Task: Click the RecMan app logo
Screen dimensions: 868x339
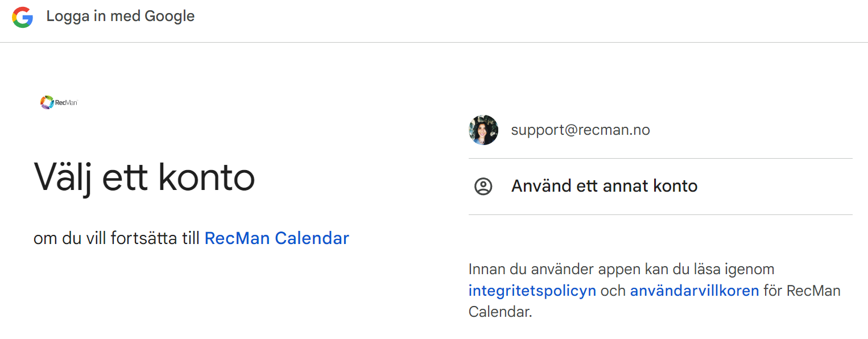Action: pyautogui.click(x=59, y=102)
